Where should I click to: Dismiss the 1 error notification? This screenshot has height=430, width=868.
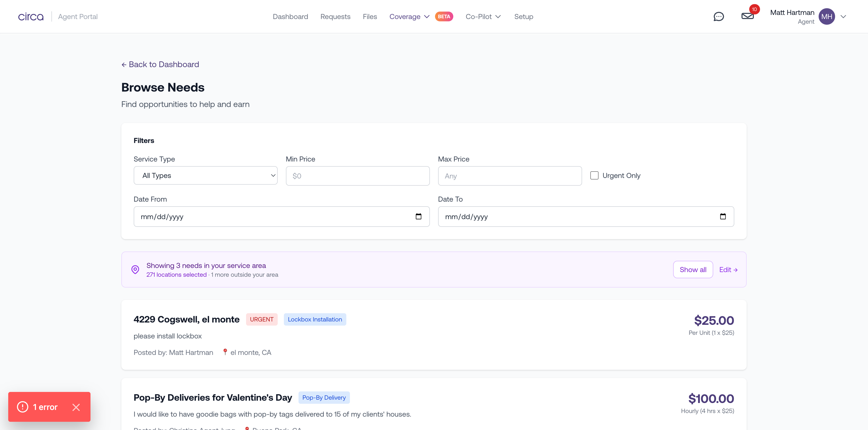[76, 407]
